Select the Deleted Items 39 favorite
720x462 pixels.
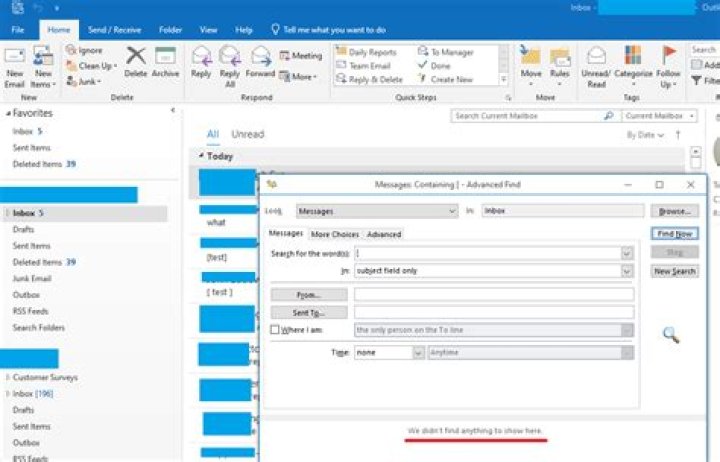tap(44, 164)
